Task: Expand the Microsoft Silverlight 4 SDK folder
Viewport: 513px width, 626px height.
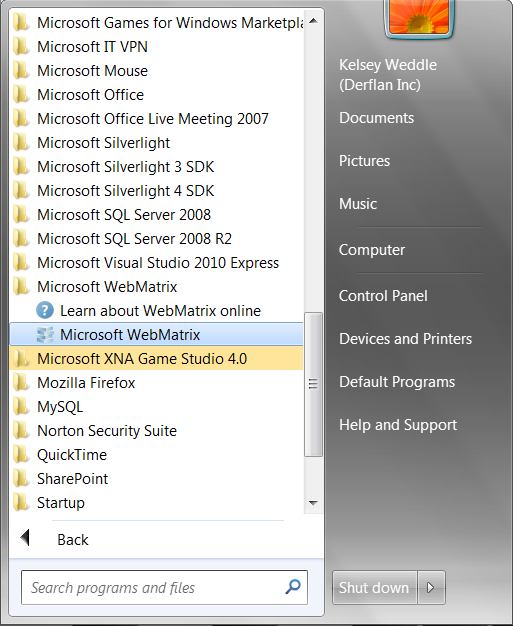Action: 156,190
